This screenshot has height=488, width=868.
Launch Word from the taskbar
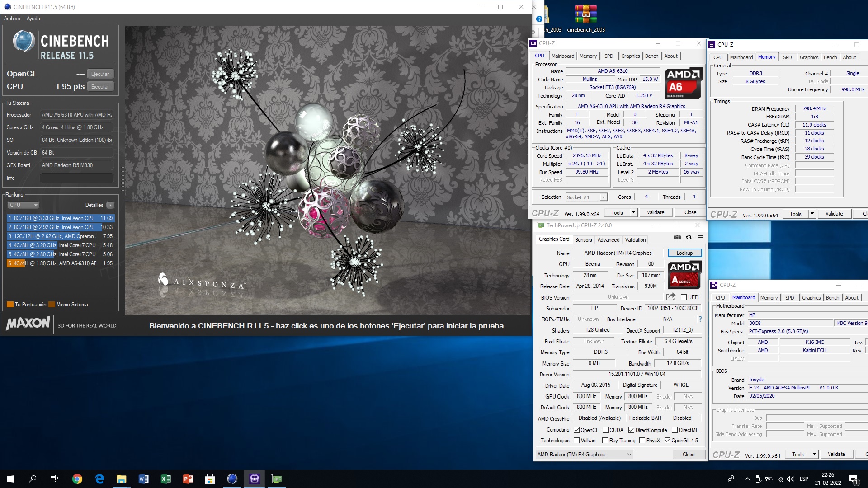[x=144, y=479]
